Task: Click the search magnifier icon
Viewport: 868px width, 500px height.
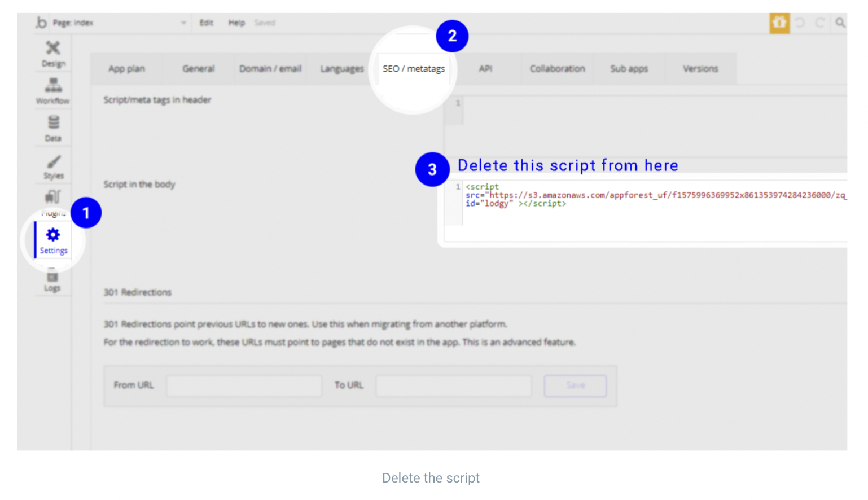Action: [840, 23]
